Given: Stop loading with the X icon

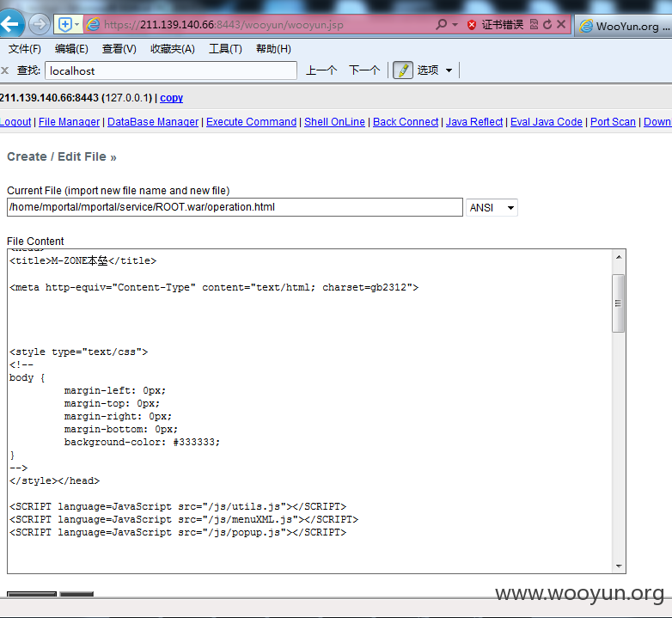Looking at the screenshot, I should [x=561, y=24].
